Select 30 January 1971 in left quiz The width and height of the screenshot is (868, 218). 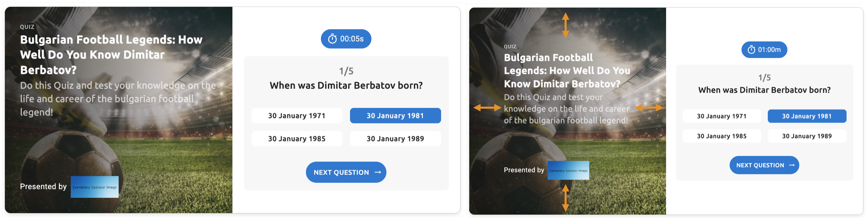(x=296, y=116)
